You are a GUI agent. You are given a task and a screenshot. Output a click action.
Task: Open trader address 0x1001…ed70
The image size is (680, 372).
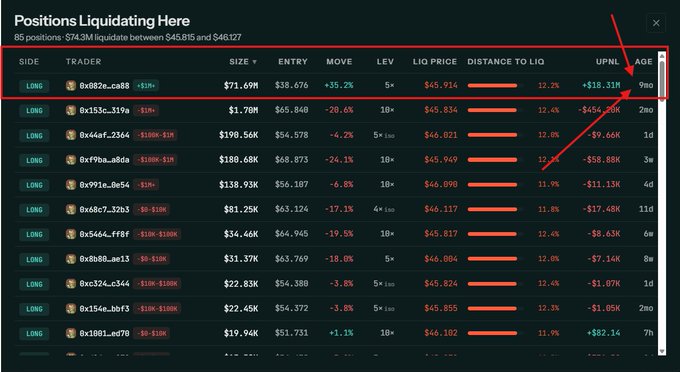coord(105,333)
